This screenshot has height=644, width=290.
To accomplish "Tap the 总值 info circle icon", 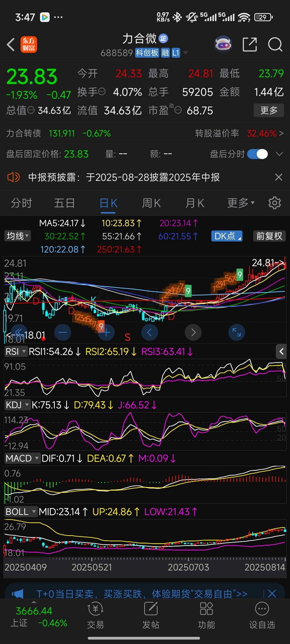I will tap(31, 110).
